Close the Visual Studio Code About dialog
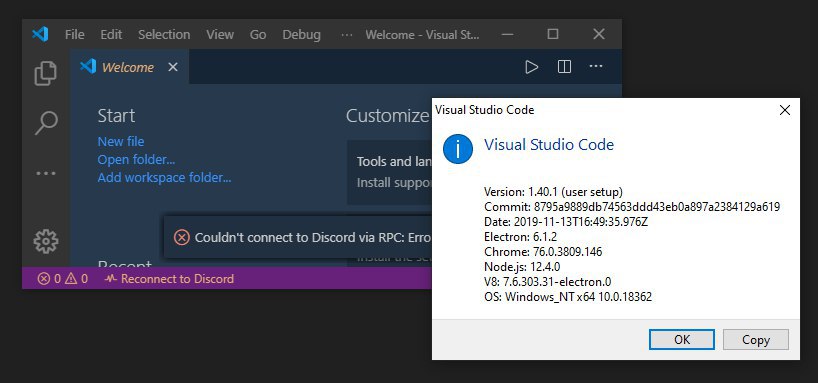Screen dimensions: 818x383 pyautogui.click(x=784, y=110)
